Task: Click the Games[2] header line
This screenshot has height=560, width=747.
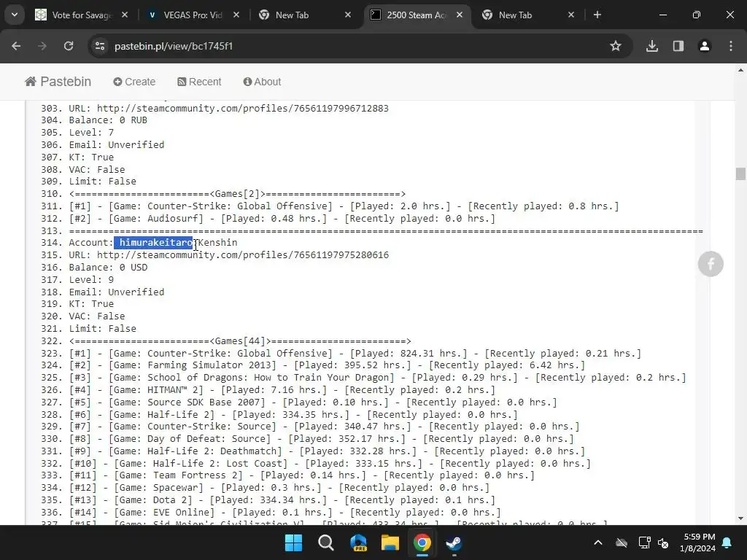Action: click(237, 194)
